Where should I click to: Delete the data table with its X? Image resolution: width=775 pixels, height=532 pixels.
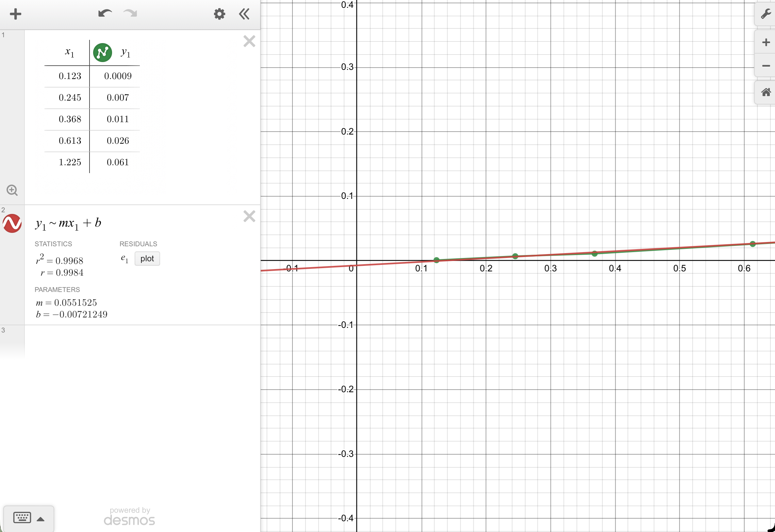[249, 41]
